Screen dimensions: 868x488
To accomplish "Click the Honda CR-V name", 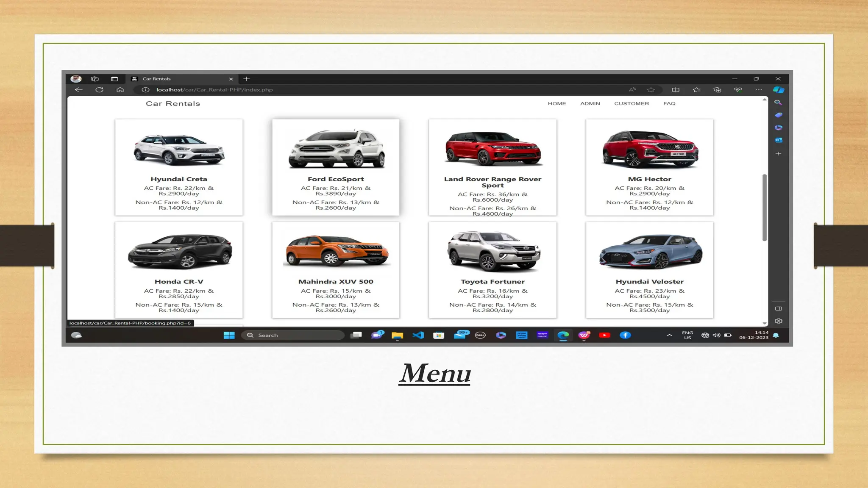I will (x=179, y=282).
